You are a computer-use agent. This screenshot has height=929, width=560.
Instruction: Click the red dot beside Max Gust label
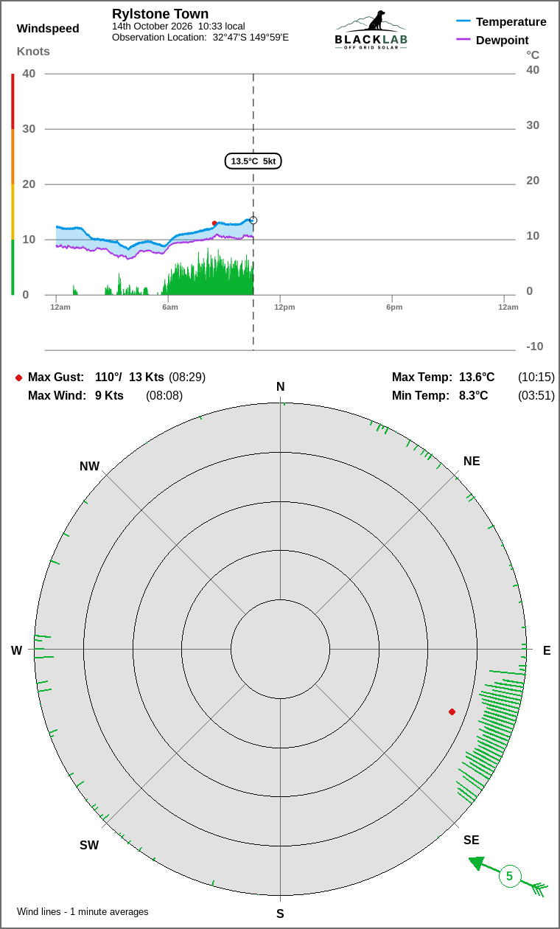[18, 377]
